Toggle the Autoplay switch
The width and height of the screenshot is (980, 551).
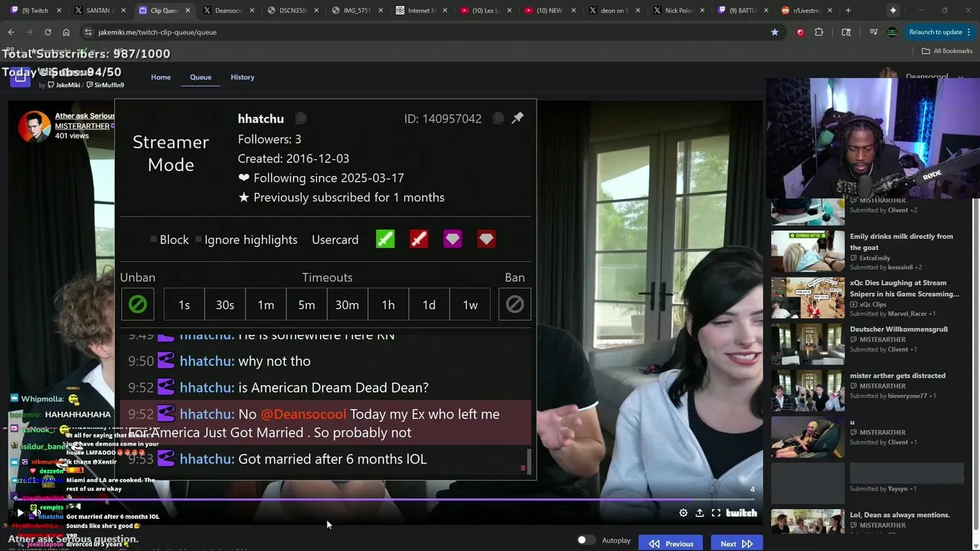[586, 540]
